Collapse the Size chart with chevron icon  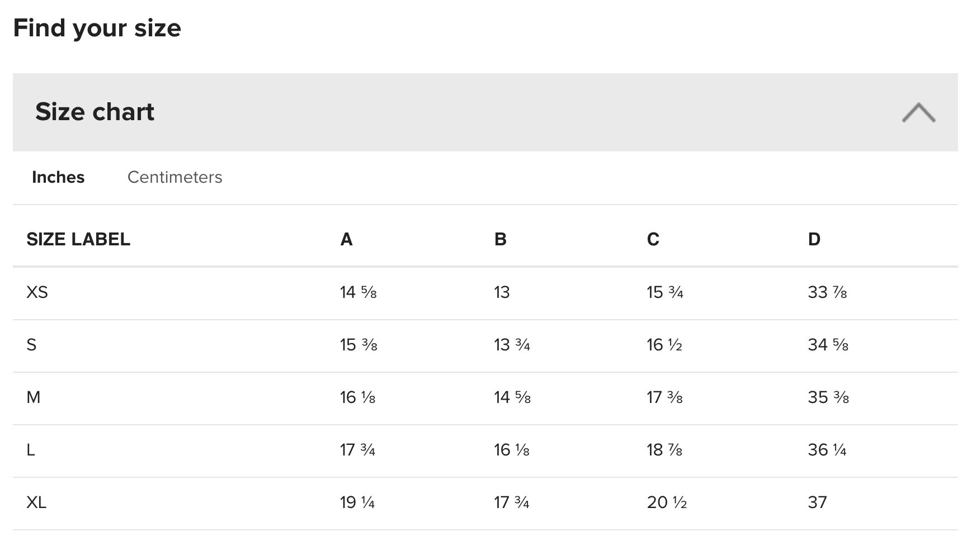pos(918,112)
